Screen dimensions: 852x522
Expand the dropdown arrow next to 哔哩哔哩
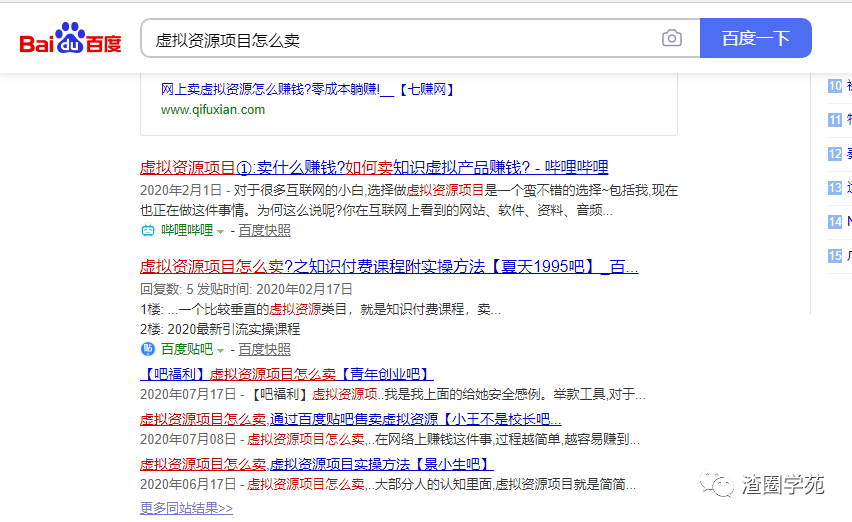coord(220,231)
